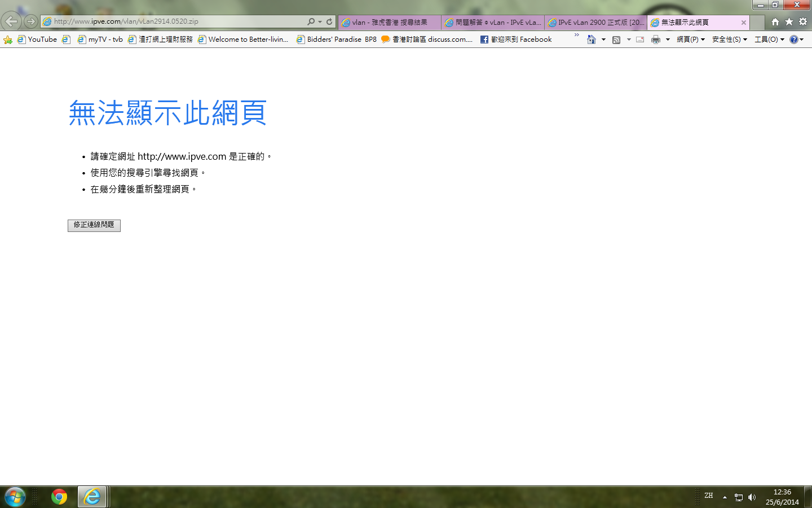This screenshot has width=812, height=508.
Task: Expand the Print dropdown arrow
Action: [x=668, y=40]
